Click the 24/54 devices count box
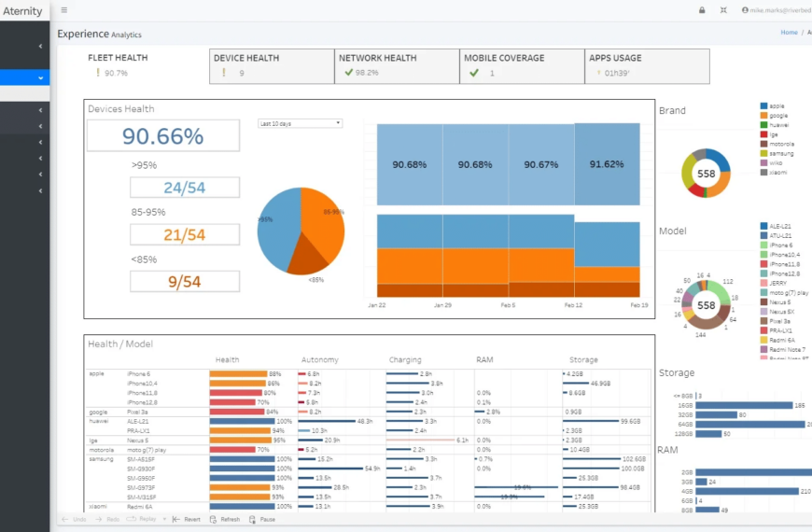 (x=185, y=188)
